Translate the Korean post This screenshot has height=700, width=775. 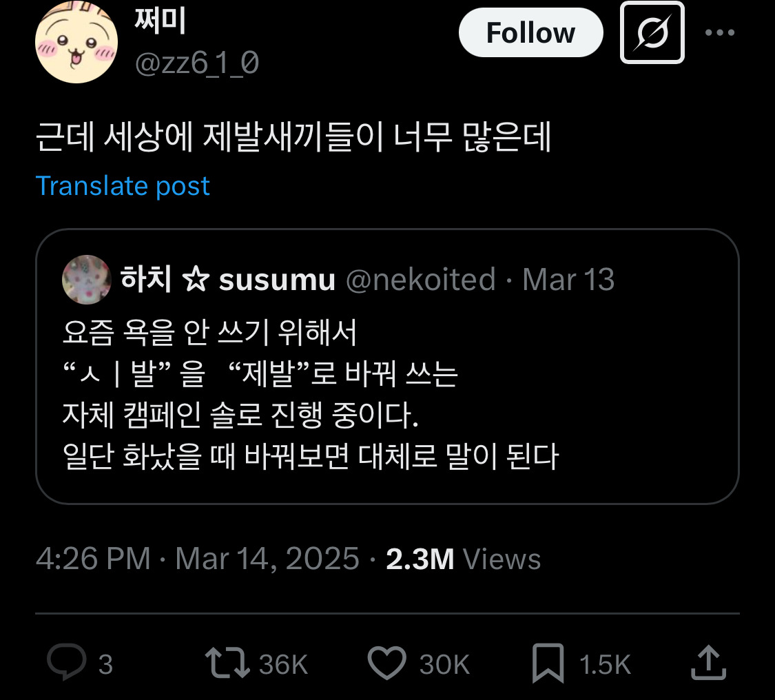(123, 185)
